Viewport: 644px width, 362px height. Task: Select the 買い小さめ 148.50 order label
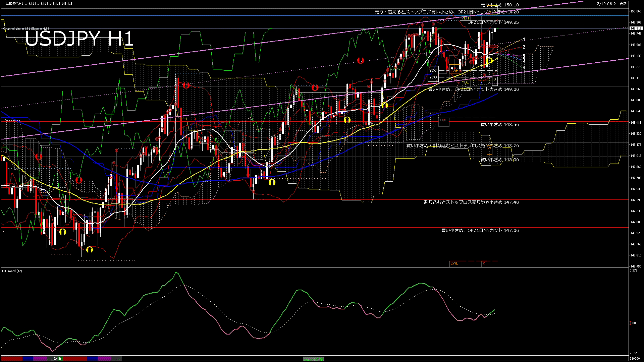[x=499, y=124]
